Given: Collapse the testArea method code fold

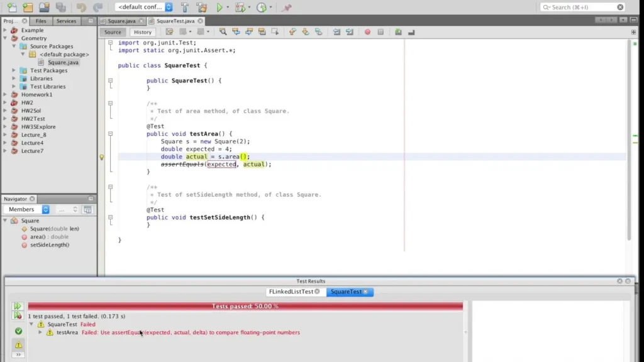Looking at the screenshot, I should coord(111,134).
